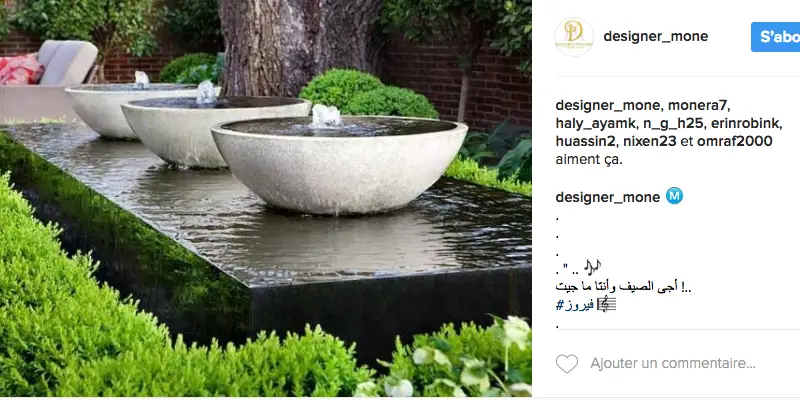Click the Arabic caption text line
This screenshot has height=400, width=800.
click(623, 286)
